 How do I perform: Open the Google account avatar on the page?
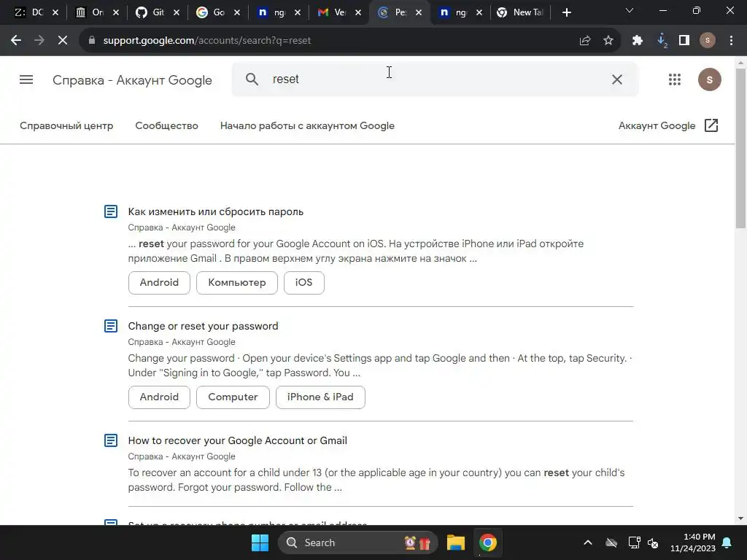click(x=709, y=79)
